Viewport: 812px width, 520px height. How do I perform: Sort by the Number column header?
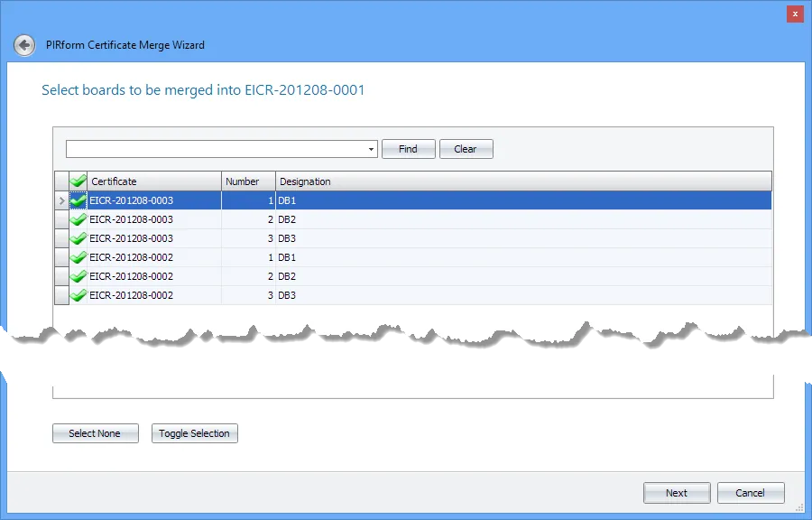point(246,180)
